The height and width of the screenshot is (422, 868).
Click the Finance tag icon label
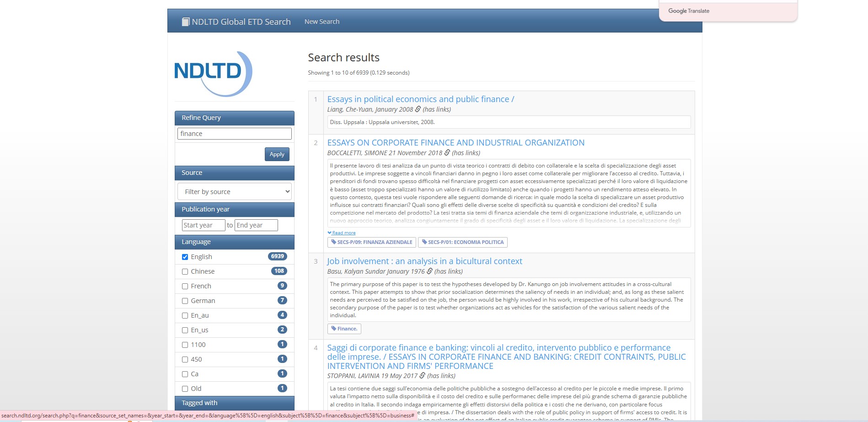click(344, 329)
